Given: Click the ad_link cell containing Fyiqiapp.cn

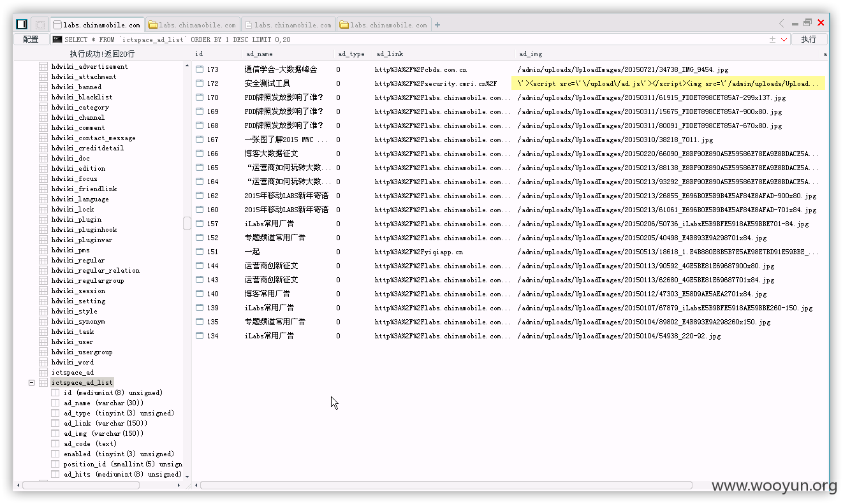Looking at the screenshot, I should click(x=419, y=252).
